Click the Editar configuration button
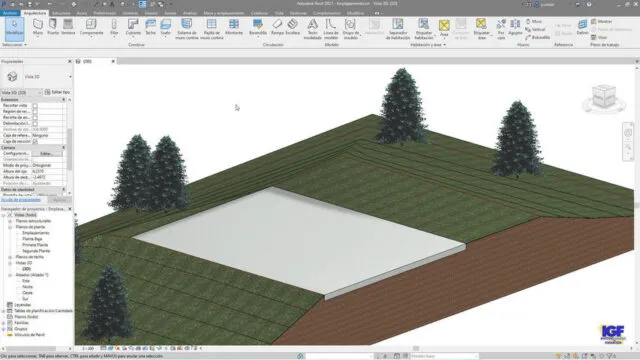The height and width of the screenshot is (360, 640). point(47,153)
